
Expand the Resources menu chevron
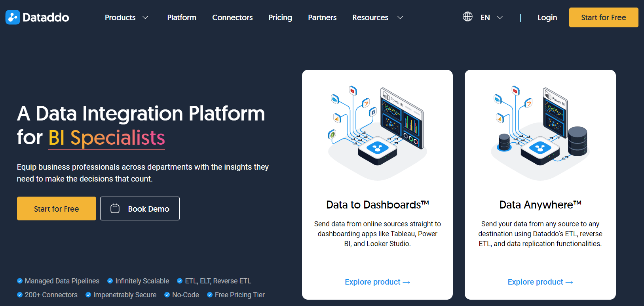[x=400, y=17]
